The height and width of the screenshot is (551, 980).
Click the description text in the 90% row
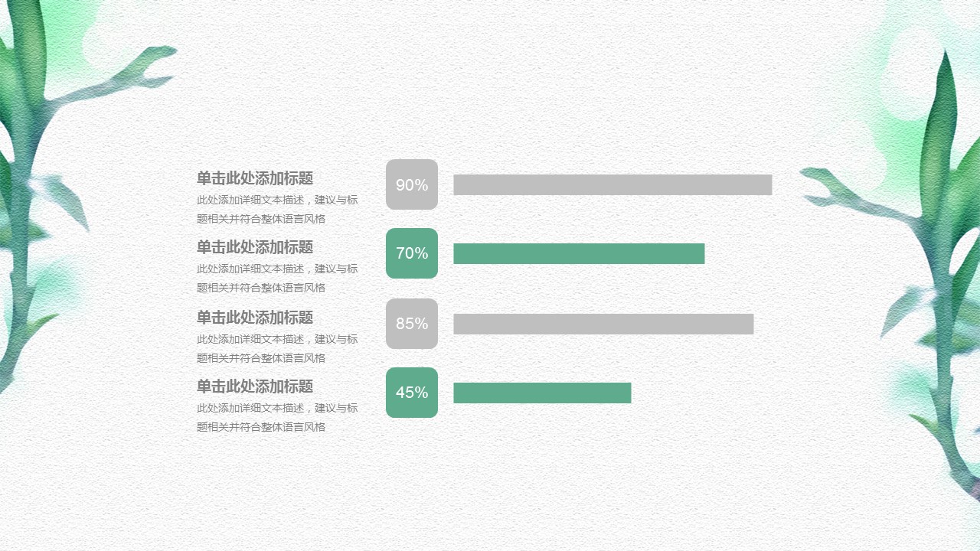[x=277, y=209]
